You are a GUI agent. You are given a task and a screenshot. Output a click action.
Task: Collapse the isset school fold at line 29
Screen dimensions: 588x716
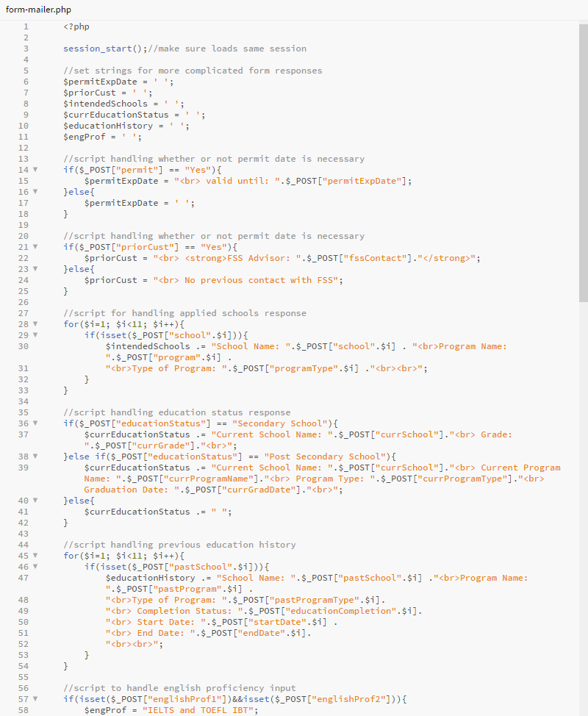pyautogui.click(x=35, y=335)
